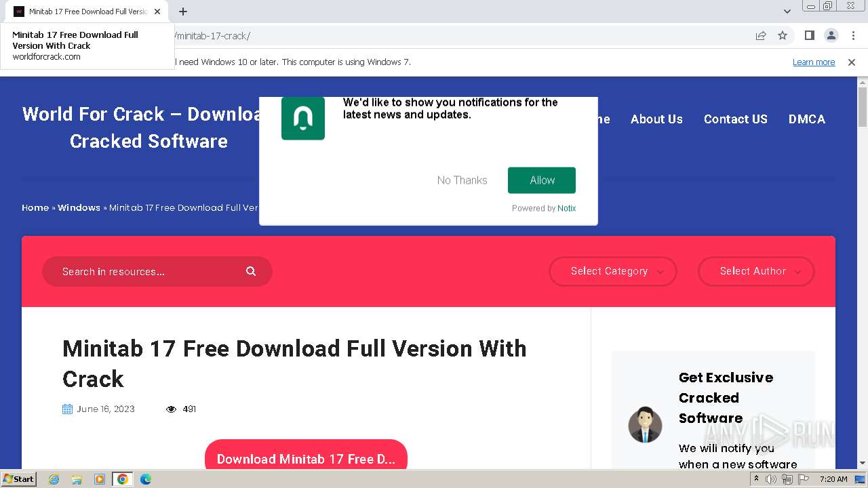This screenshot has height=488, width=868.
Task: Go to About Us page
Action: click(x=656, y=119)
